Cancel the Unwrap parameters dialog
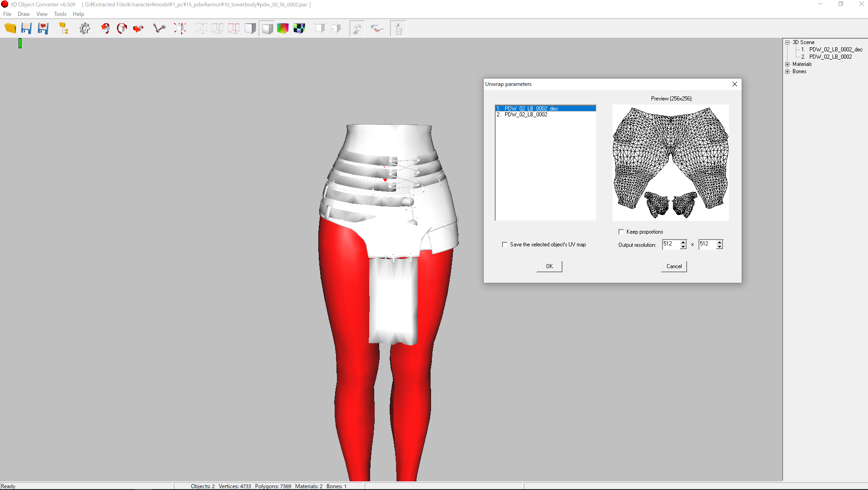868x490 pixels. (x=674, y=266)
